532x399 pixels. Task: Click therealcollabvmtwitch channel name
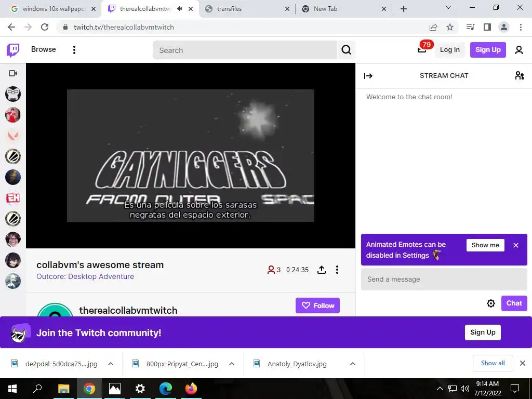pyautogui.click(x=128, y=311)
